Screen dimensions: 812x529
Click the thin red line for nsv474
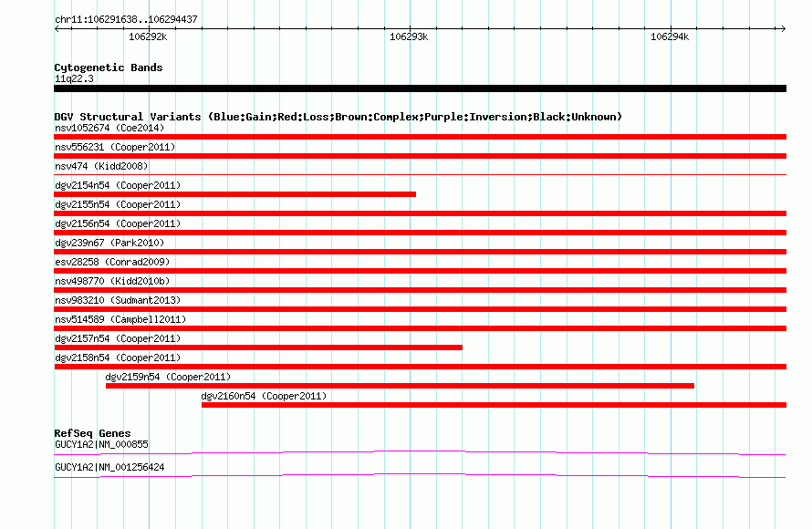coord(420,174)
